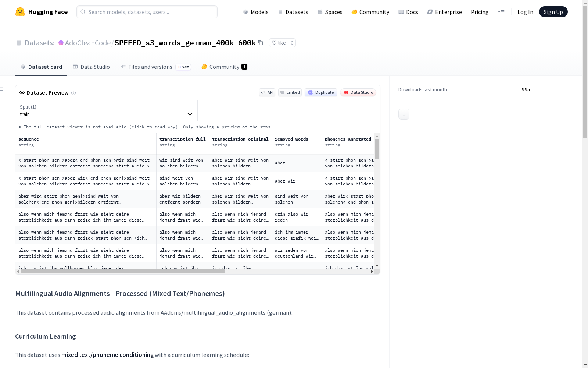Open the Pricing nav item
The width and height of the screenshot is (588, 368).
(x=480, y=12)
